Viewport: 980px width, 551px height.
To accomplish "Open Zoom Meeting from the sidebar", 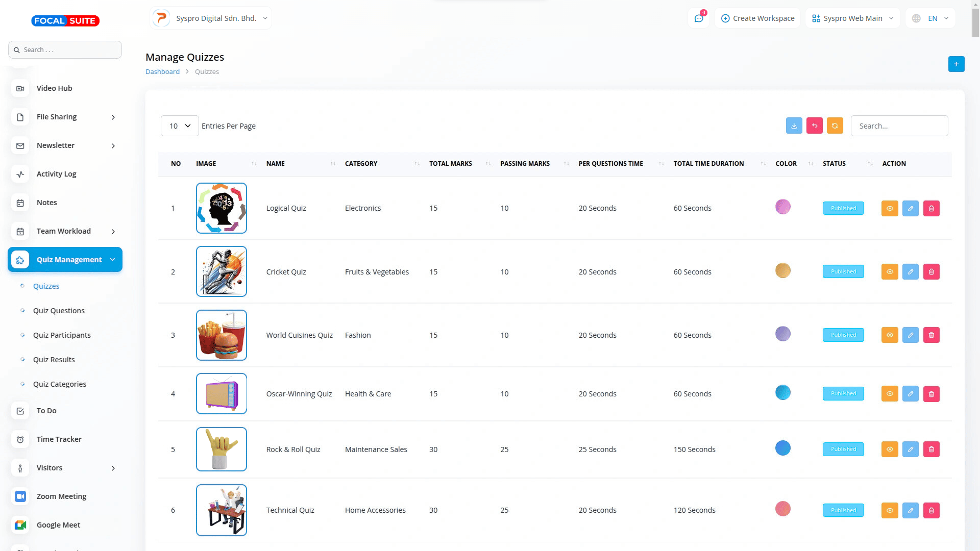I will 61,496.
